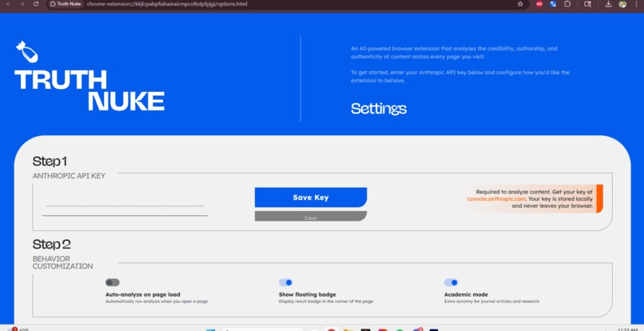Click 'Automatically run analysis when you open a page'
644x331 pixels.
tap(157, 301)
